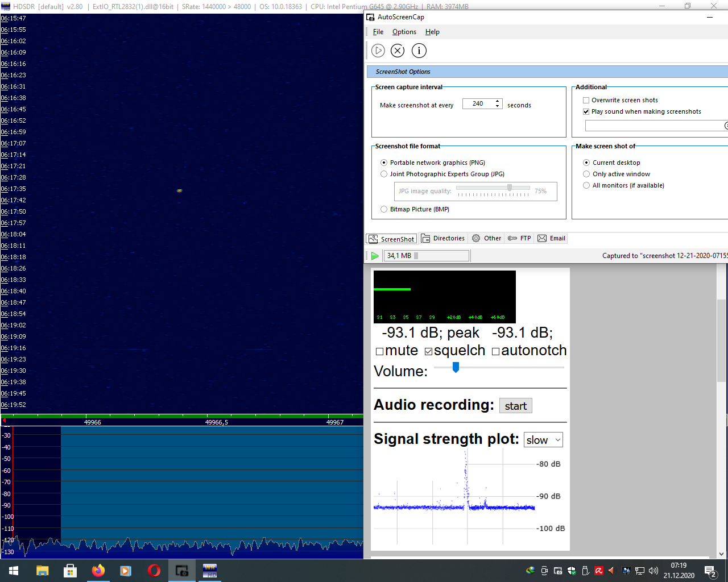Open File Explorer from the taskbar

42,571
